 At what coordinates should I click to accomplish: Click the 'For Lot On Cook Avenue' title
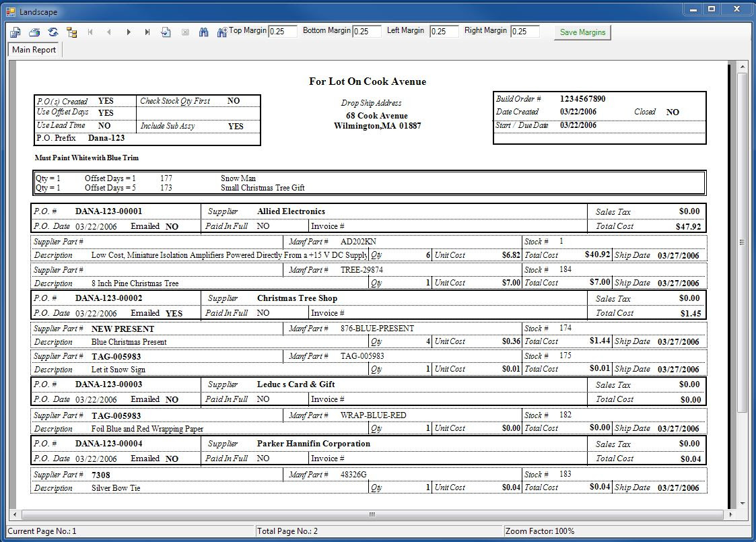click(368, 81)
